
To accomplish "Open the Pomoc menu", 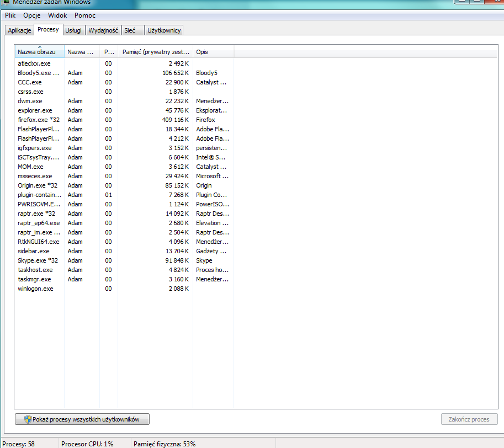I will pos(85,15).
